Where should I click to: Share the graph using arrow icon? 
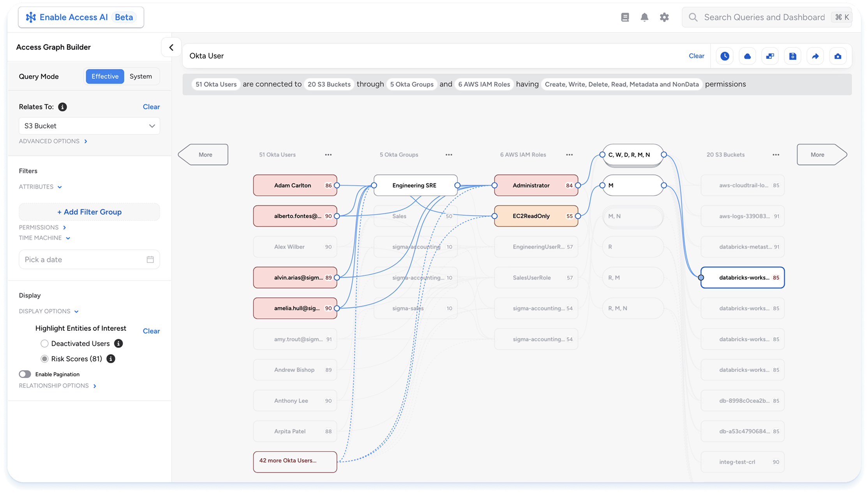tap(815, 56)
